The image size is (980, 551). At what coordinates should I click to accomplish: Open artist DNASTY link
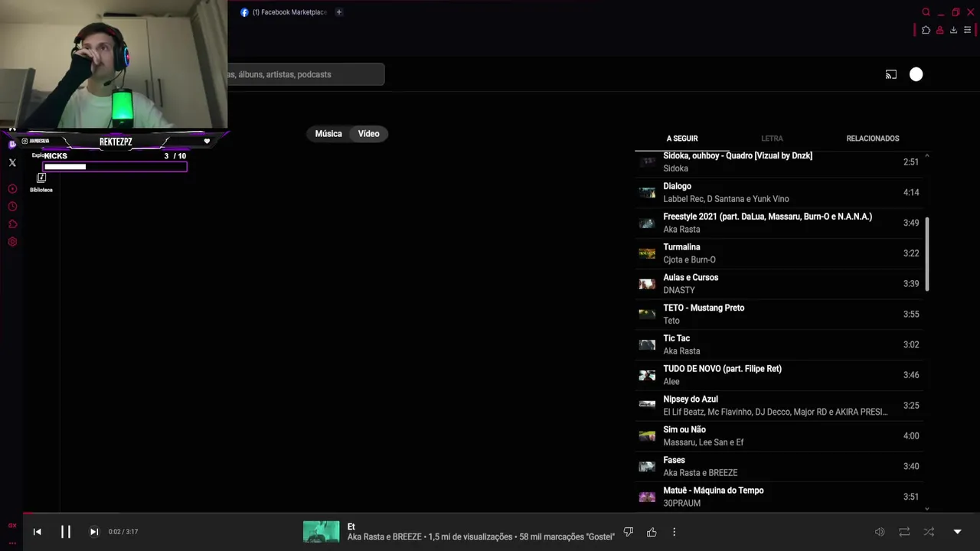click(679, 290)
